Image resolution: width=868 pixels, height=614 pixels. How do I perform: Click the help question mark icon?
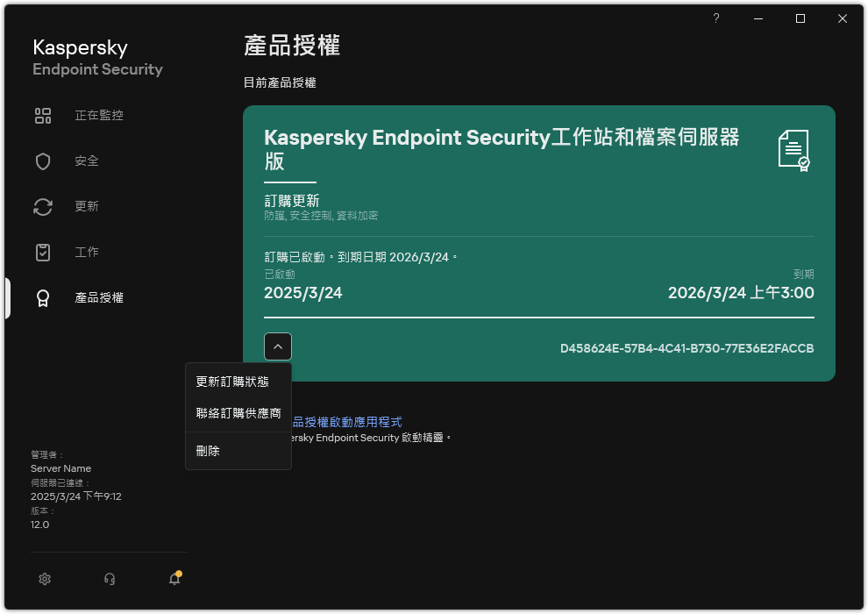[715, 18]
